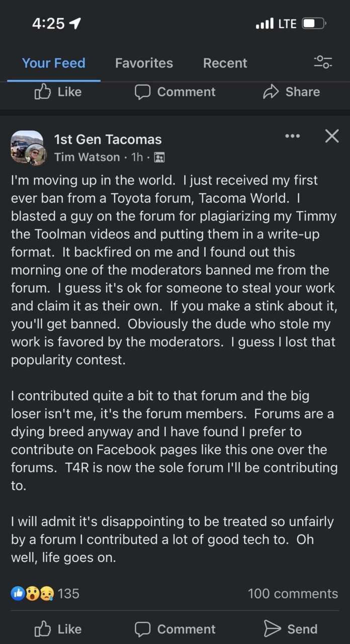The width and height of the screenshot is (350, 644).
Task: Switch to the Recent tab
Action: [x=225, y=63]
